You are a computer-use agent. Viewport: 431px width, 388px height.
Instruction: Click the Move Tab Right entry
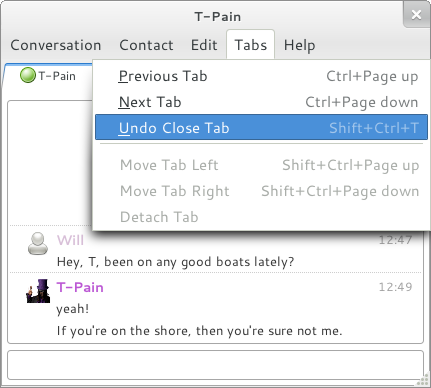[261, 191]
